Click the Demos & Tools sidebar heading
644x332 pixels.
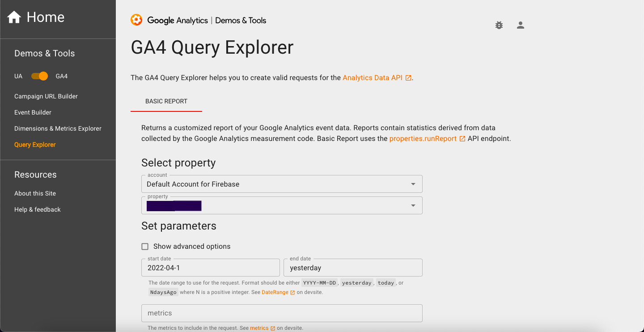coord(44,53)
